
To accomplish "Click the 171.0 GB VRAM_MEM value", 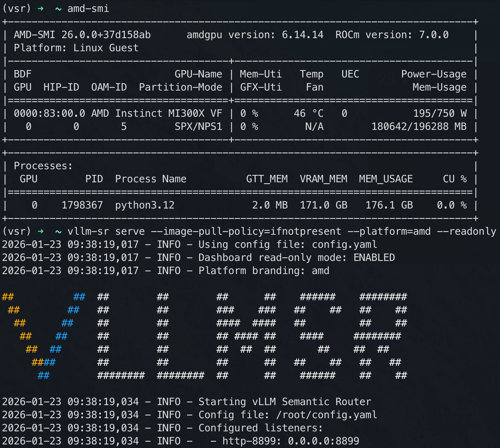I will coord(324,205).
